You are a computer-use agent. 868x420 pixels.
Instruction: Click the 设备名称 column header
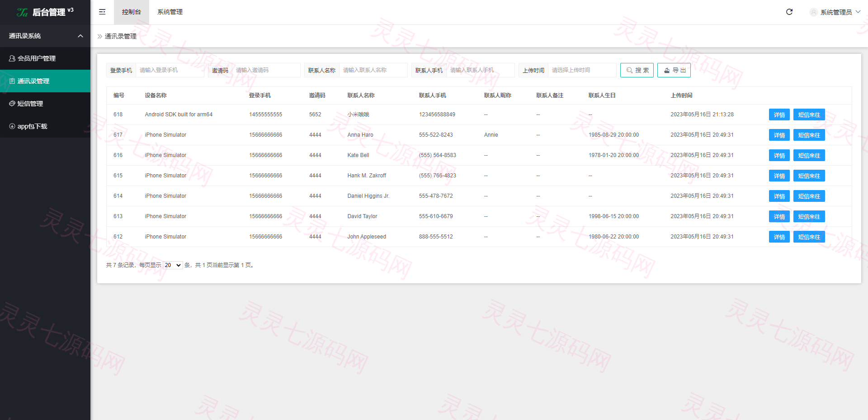(156, 95)
